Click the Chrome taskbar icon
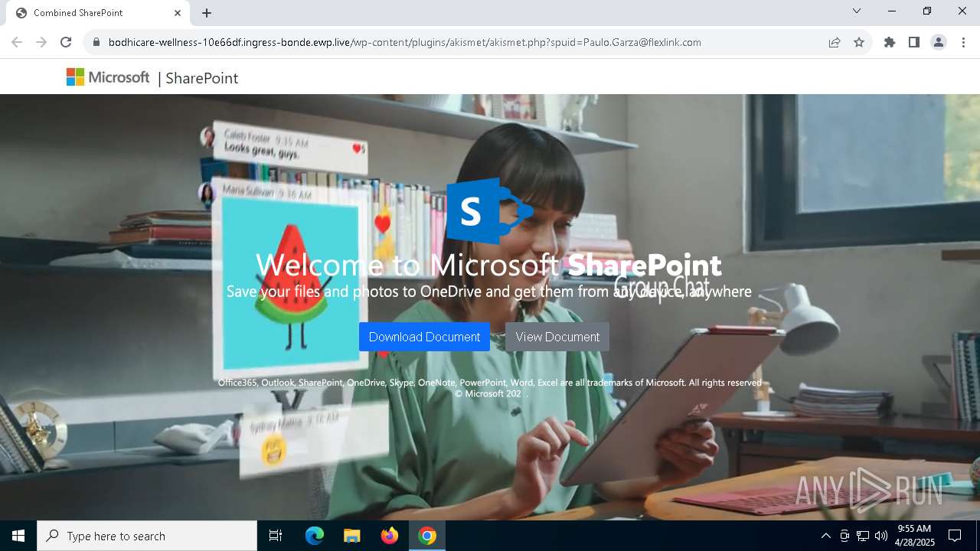Image resolution: width=980 pixels, height=551 pixels. tap(427, 536)
